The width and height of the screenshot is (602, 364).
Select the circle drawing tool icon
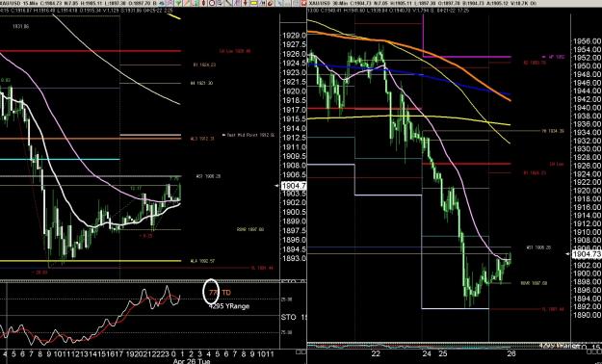[212, 3]
